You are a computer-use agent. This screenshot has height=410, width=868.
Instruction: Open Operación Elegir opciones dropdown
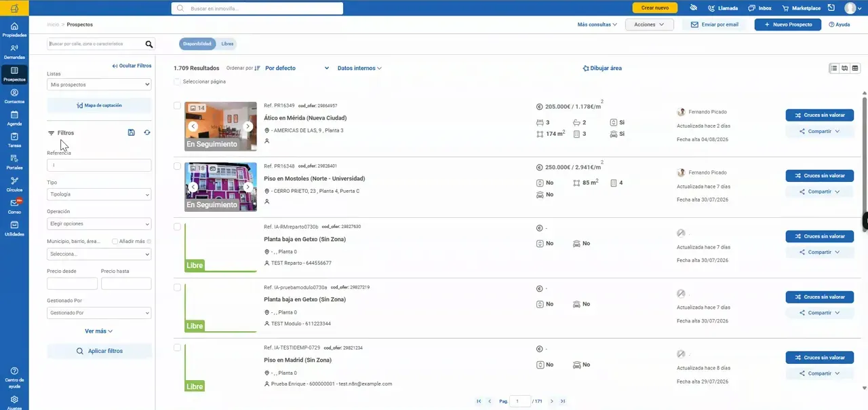pyautogui.click(x=99, y=224)
